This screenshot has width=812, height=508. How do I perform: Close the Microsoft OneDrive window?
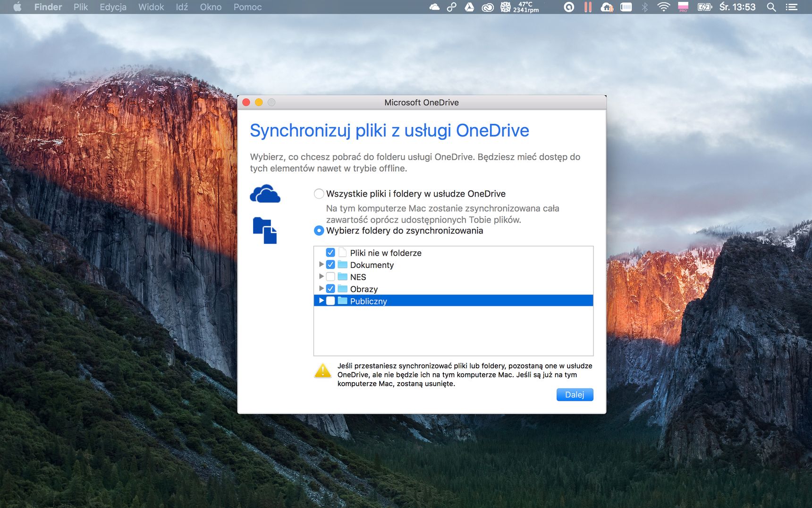point(246,102)
